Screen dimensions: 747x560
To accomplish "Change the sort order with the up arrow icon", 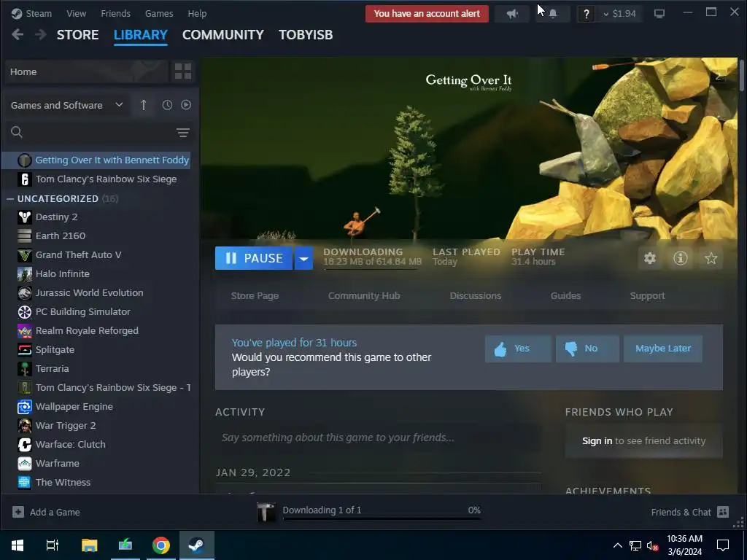I will point(144,105).
